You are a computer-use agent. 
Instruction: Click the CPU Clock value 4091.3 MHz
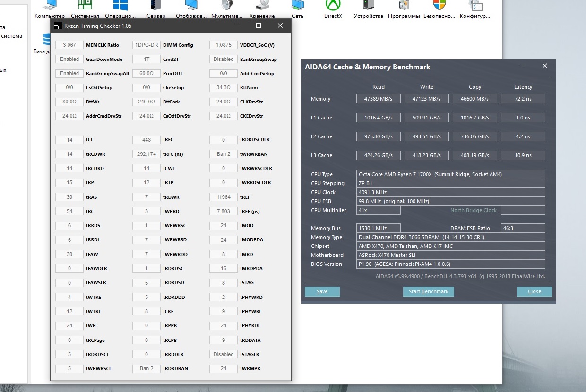[x=451, y=192]
